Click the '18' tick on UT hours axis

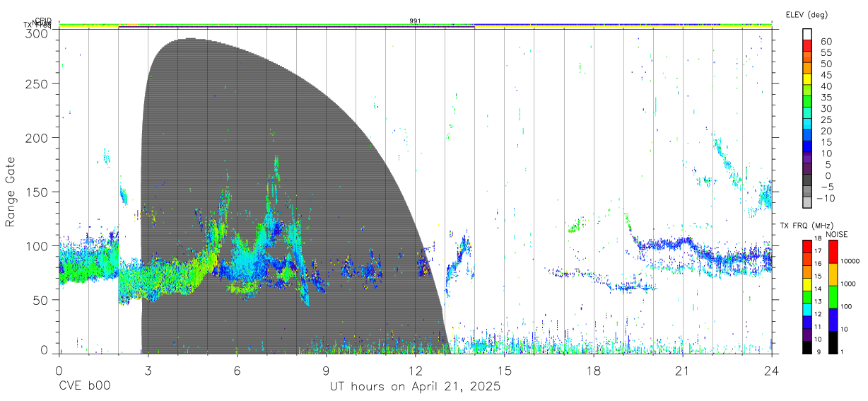[594, 371]
